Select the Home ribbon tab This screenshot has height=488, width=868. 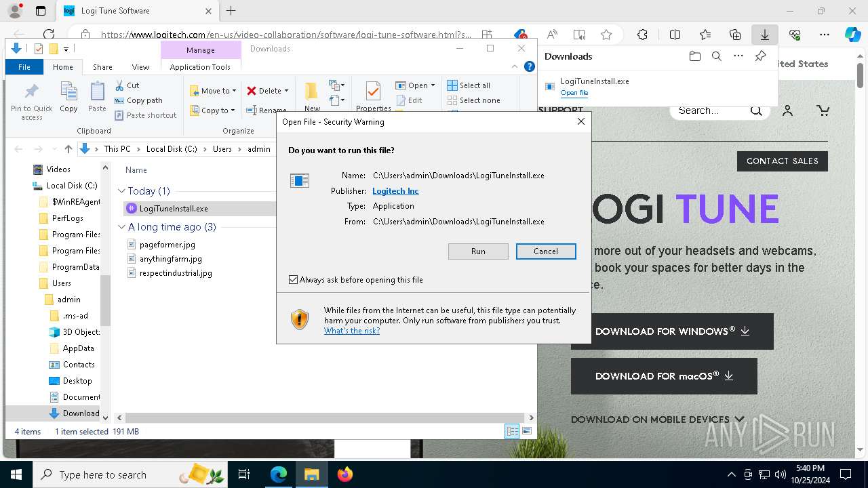pos(62,67)
